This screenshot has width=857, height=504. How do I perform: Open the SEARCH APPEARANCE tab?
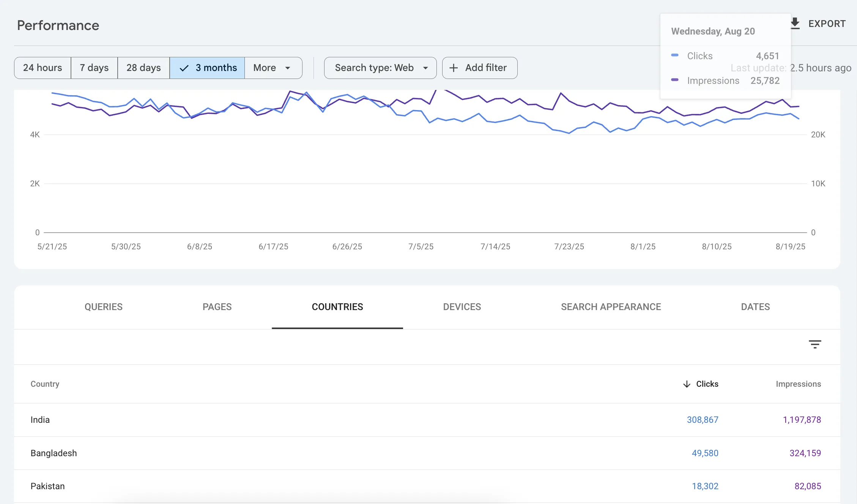pos(611,307)
